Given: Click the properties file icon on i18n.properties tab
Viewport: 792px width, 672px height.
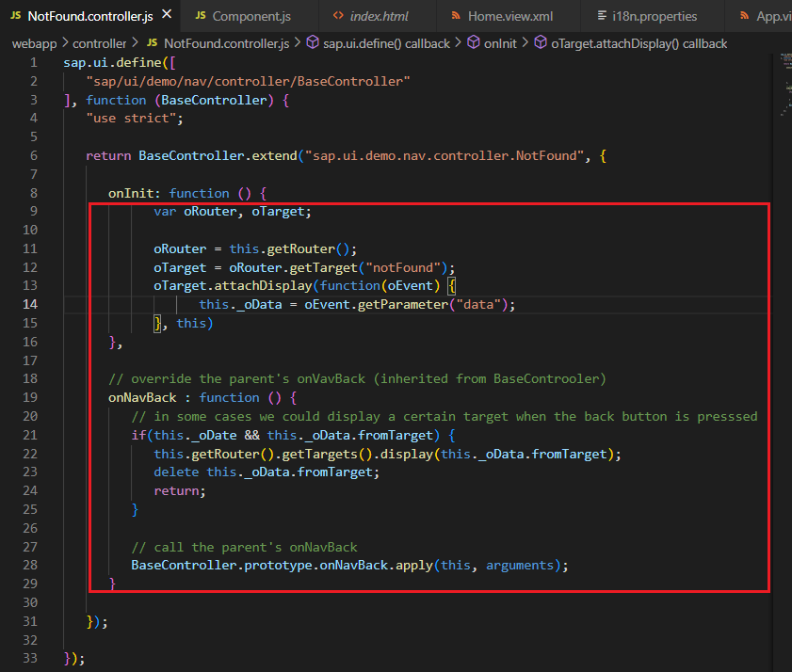Looking at the screenshot, I should (x=602, y=16).
